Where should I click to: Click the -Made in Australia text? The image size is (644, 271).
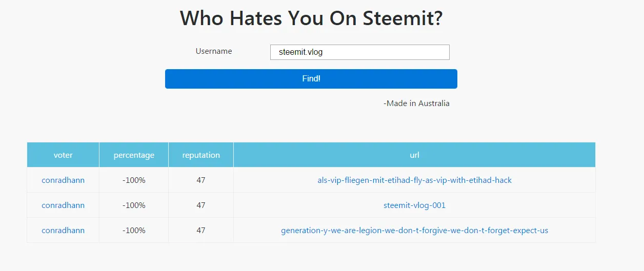[x=416, y=103]
